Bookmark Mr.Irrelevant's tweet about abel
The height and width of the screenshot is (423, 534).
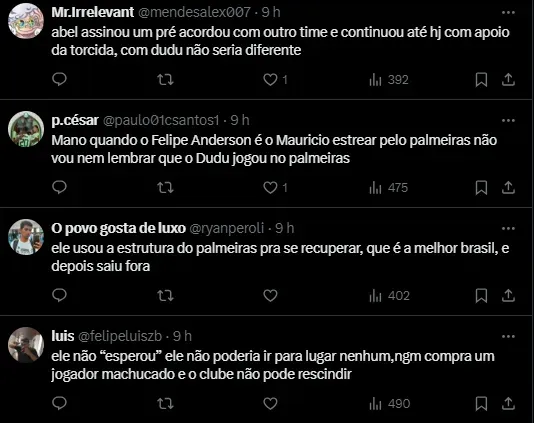[481, 80]
